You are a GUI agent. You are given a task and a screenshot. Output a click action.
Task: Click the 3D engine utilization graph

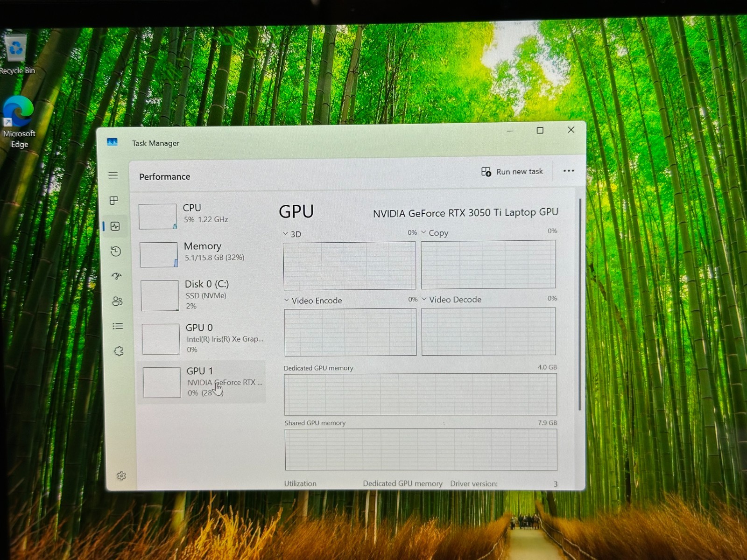(x=349, y=266)
